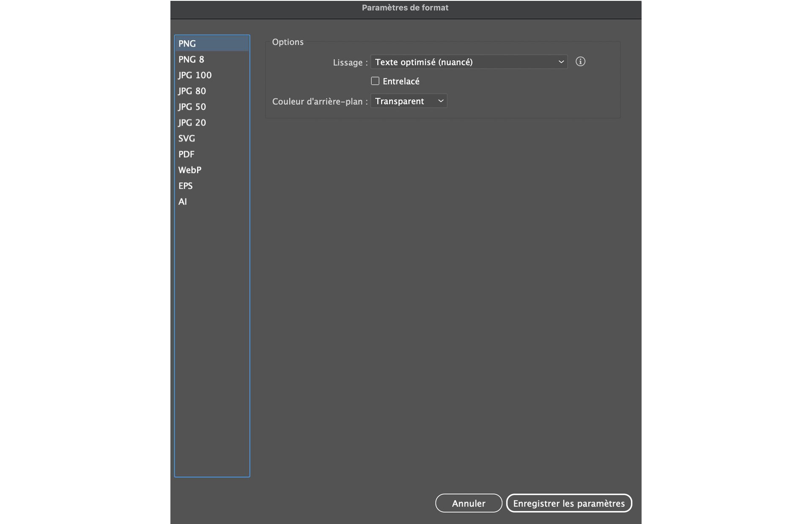Select PNG 8 format
The width and height of the screenshot is (812, 524).
click(191, 60)
